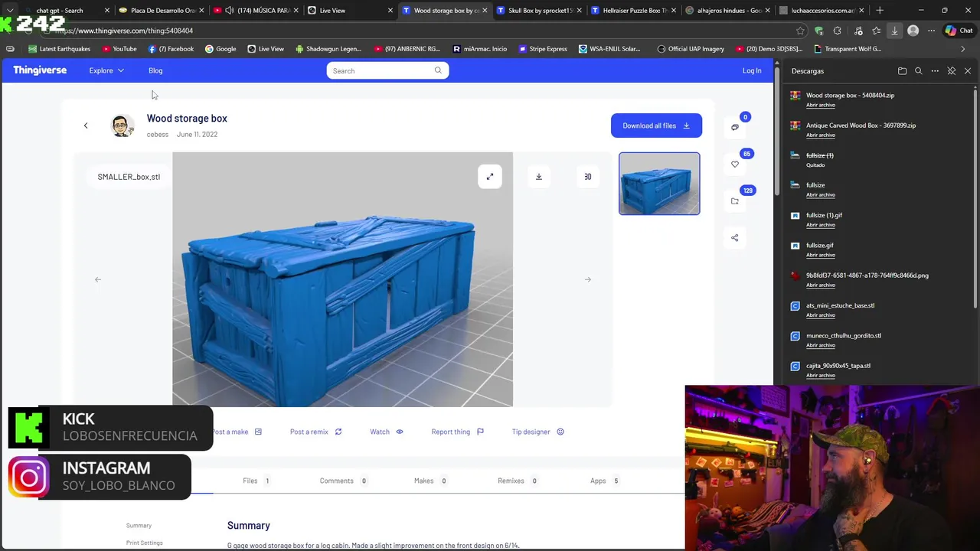Open a new browser tab
This screenshot has height=551, width=980.
coord(880,11)
